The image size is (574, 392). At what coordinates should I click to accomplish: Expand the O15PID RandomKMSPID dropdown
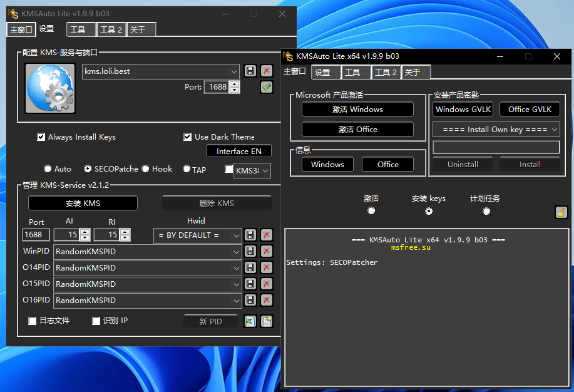click(x=237, y=284)
